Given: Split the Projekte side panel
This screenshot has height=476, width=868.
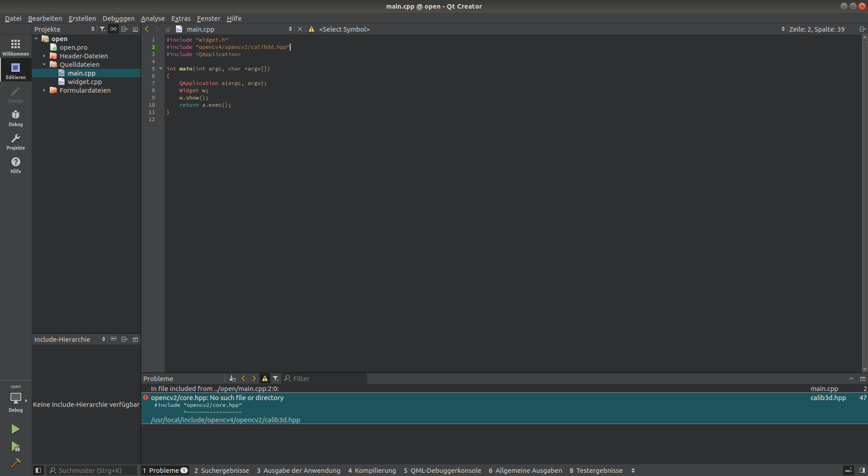Looking at the screenshot, I should (x=124, y=29).
